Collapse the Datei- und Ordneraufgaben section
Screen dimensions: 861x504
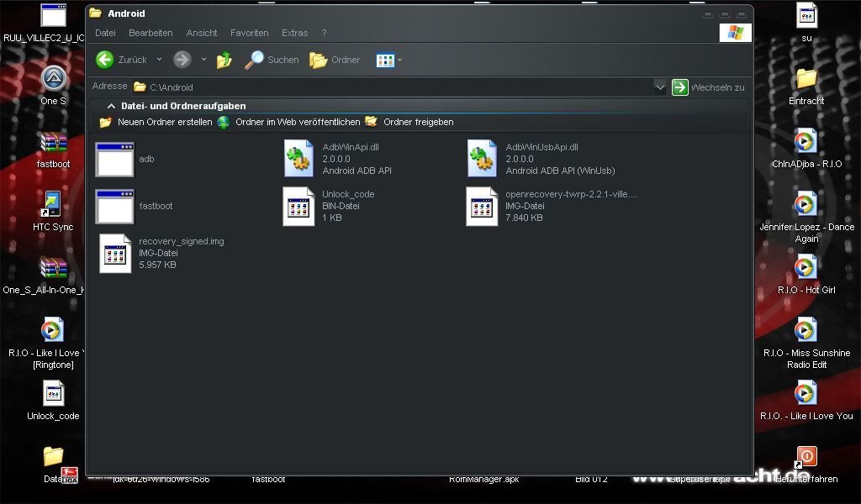(x=112, y=106)
